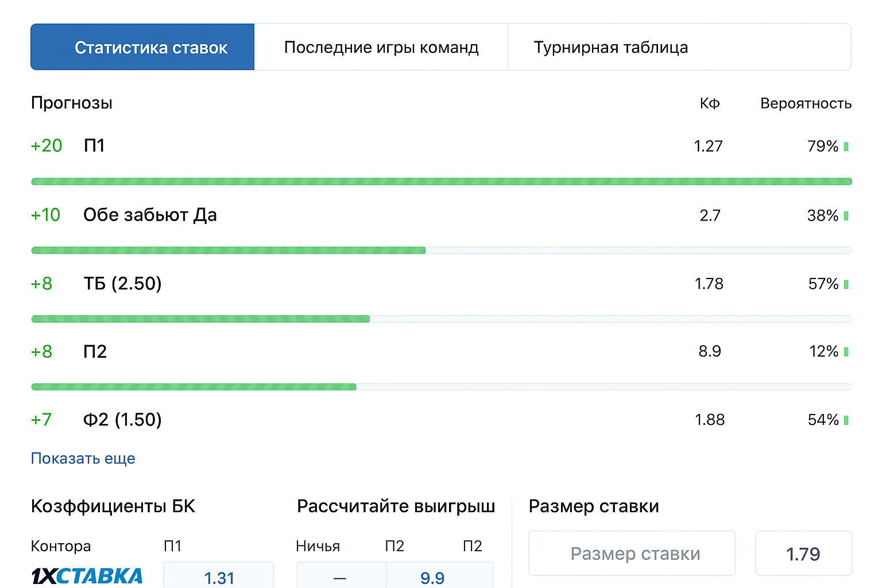Click the Показать еще link
Viewport: 882px width, 588px height.
click(x=83, y=458)
